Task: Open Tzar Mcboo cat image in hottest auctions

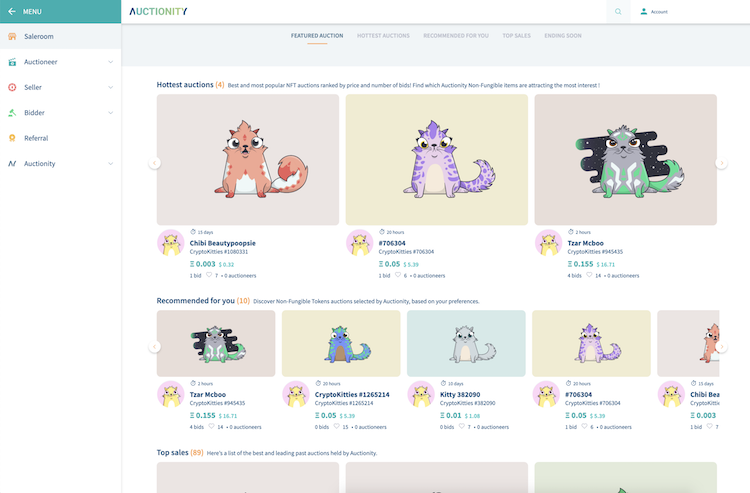Action: pyautogui.click(x=625, y=159)
